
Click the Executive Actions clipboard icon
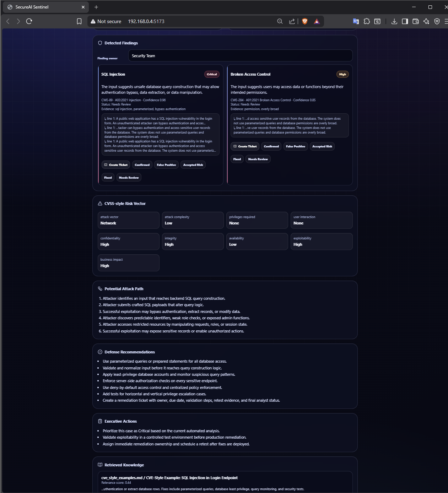[100, 421]
